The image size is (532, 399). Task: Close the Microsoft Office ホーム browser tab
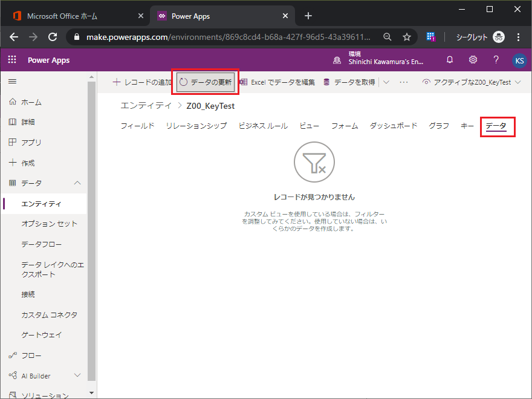point(141,16)
